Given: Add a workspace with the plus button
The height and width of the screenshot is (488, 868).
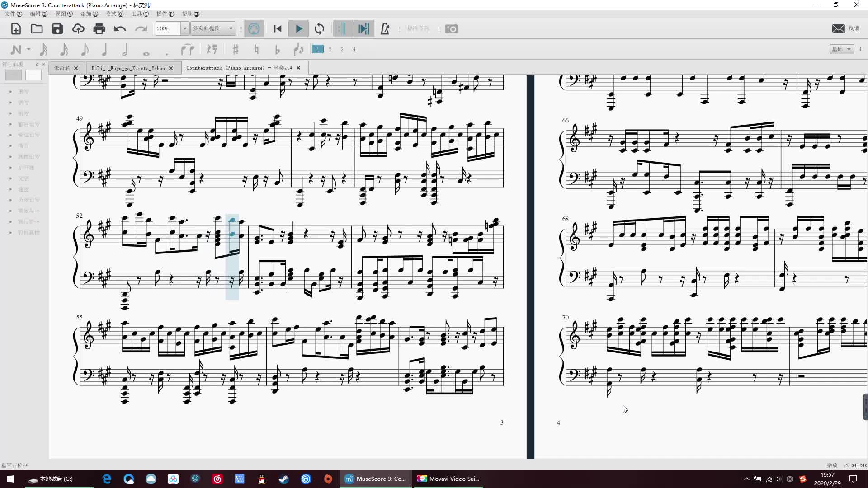Looking at the screenshot, I should click(860, 49).
